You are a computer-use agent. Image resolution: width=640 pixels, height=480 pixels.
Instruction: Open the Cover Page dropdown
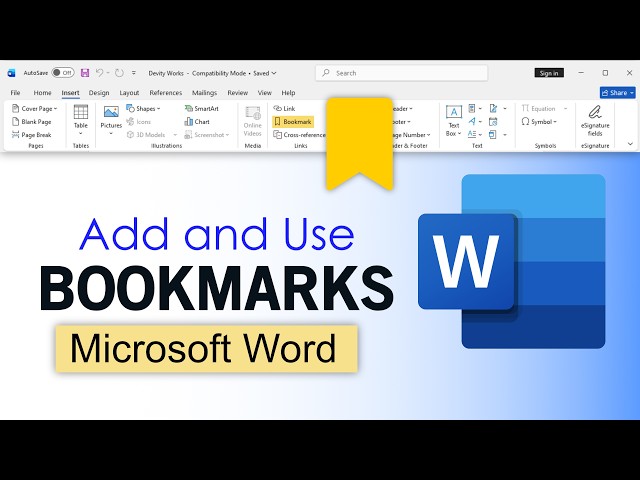[35, 109]
